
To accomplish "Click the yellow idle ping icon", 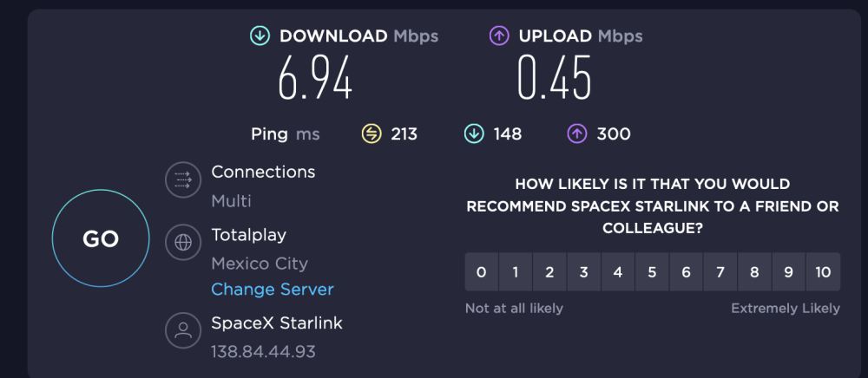I will (x=372, y=134).
